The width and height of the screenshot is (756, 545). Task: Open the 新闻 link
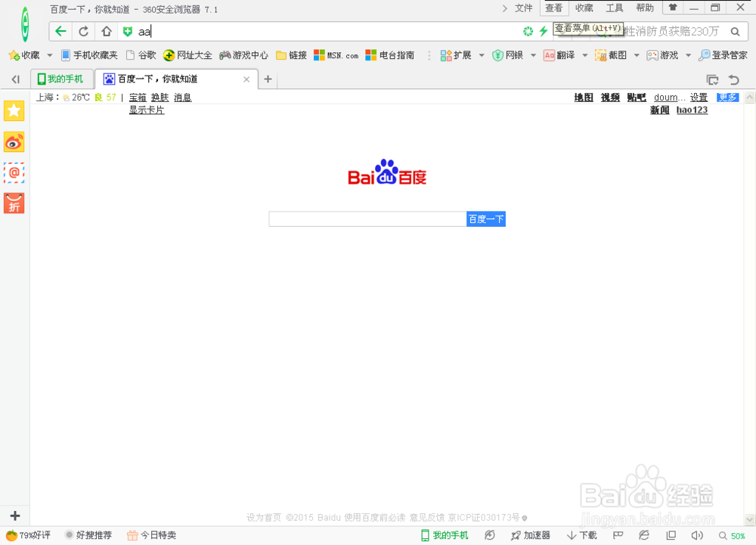[x=659, y=110]
